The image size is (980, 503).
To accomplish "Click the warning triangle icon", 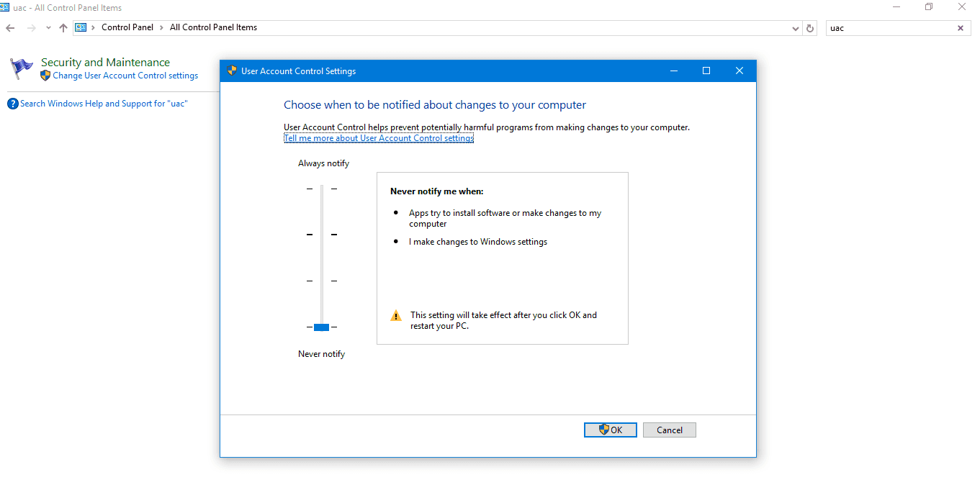I will click(396, 315).
